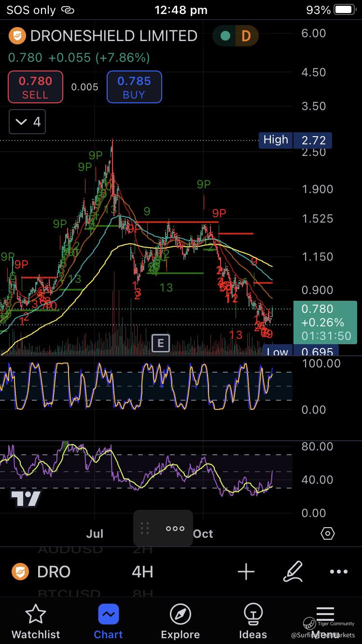Tap the blue 0.785 BUY button
This screenshot has height=644, width=362.
pyautogui.click(x=134, y=87)
